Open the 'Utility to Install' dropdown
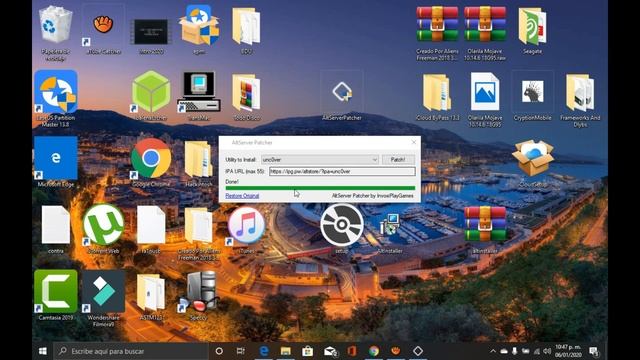 [x=320, y=160]
